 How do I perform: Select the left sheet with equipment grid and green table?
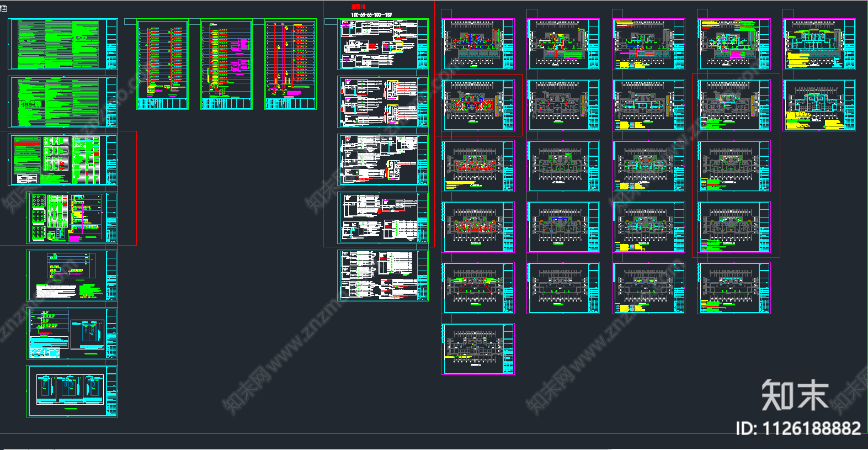click(72, 218)
